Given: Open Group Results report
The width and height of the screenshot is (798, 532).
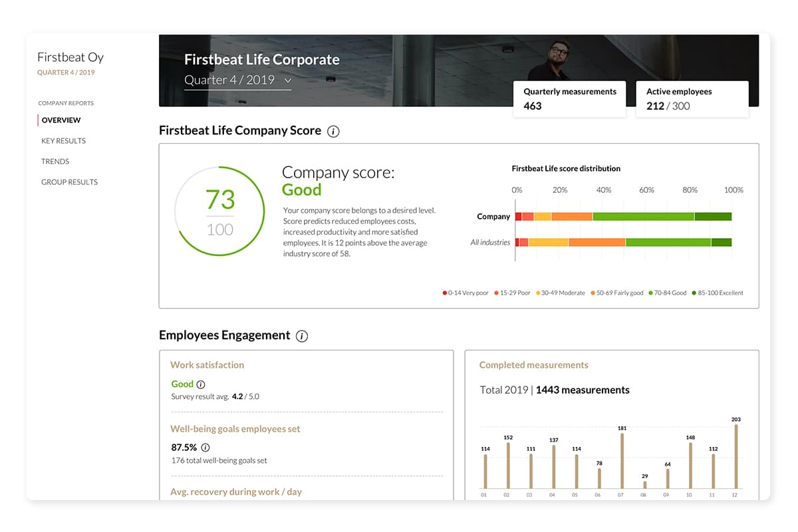Looking at the screenshot, I should (69, 182).
